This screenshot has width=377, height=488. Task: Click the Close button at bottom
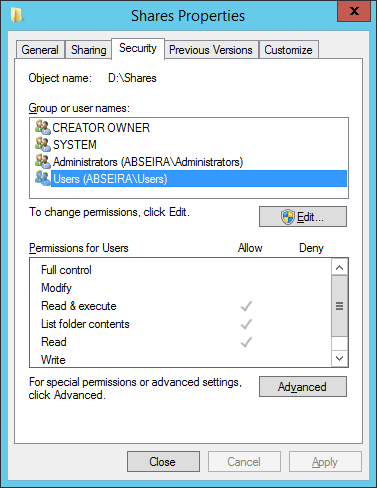tap(163, 462)
